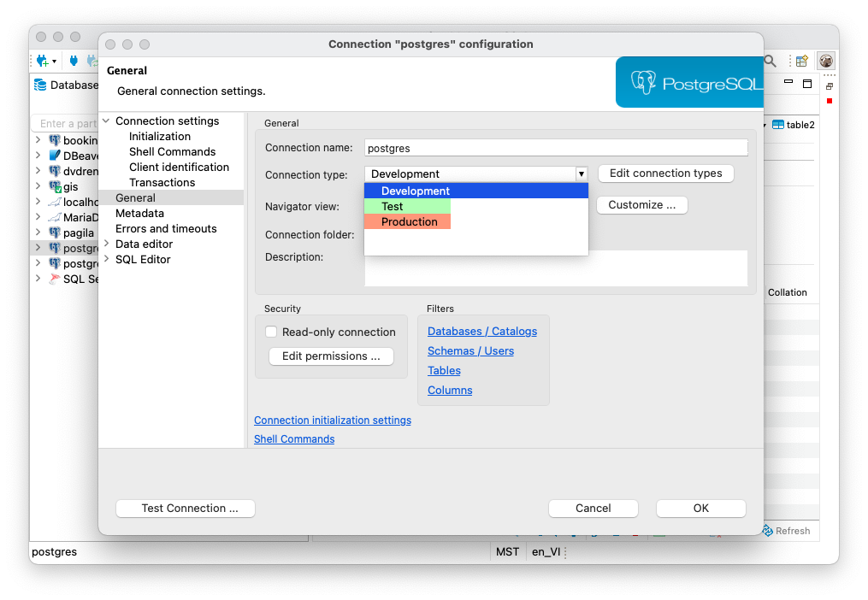Click the gis database connection icon
Image resolution: width=868 pixels, height=600 pixels.
click(55, 186)
